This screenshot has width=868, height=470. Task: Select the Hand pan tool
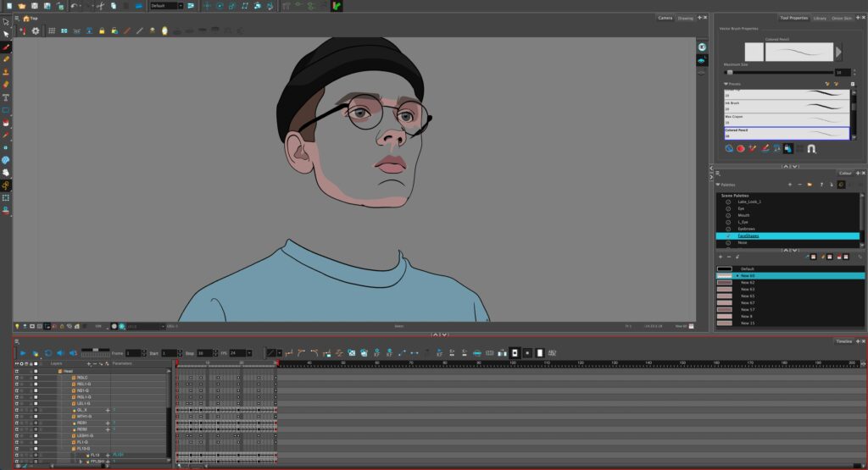tap(6, 173)
